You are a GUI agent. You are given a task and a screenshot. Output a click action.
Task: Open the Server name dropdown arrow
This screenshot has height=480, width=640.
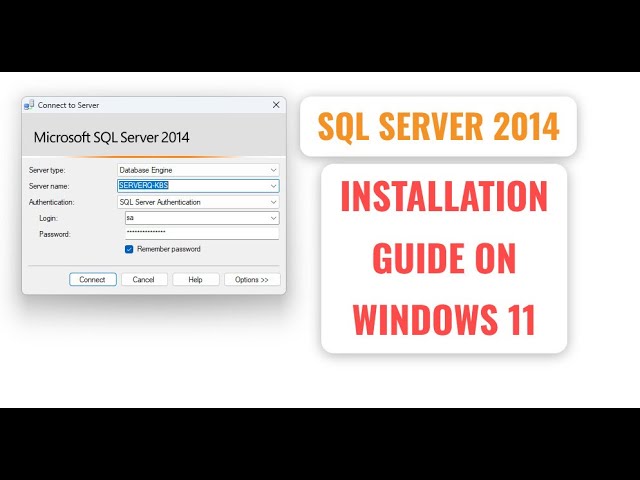click(x=273, y=186)
